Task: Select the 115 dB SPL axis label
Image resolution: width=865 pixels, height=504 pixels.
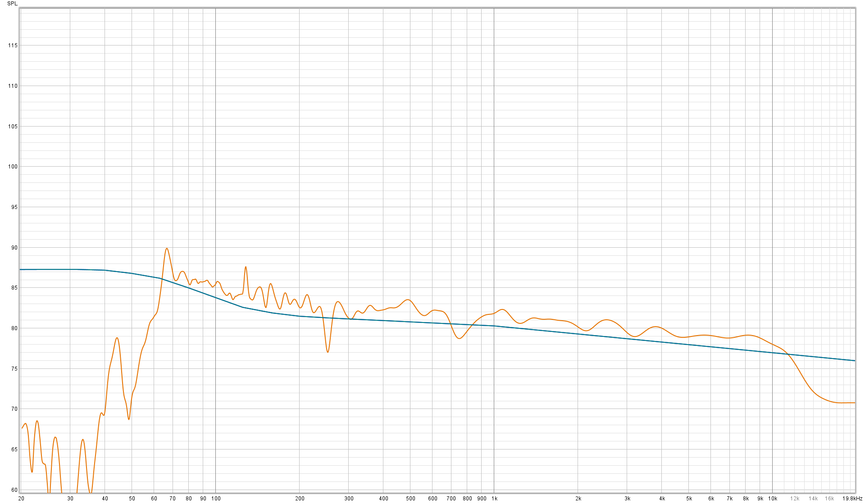Action: tap(13, 45)
